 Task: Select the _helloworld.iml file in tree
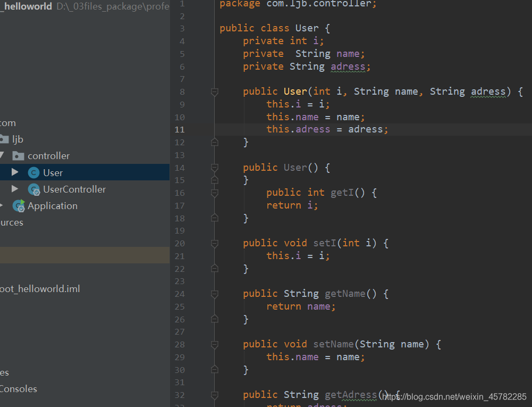(x=40, y=289)
